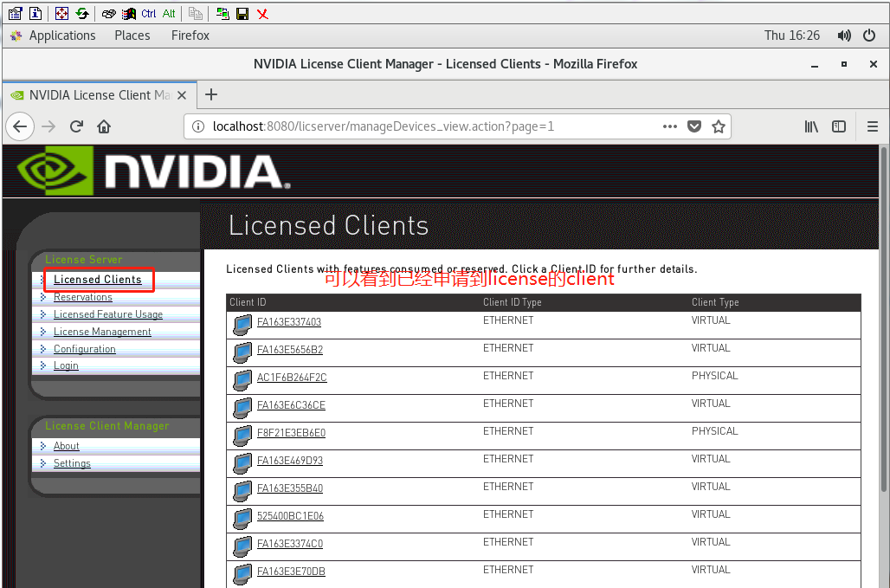The height and width of the screenshot is (588, 890).
Task: Open the Firefox hamburger menu
Action: click(872, 126)
